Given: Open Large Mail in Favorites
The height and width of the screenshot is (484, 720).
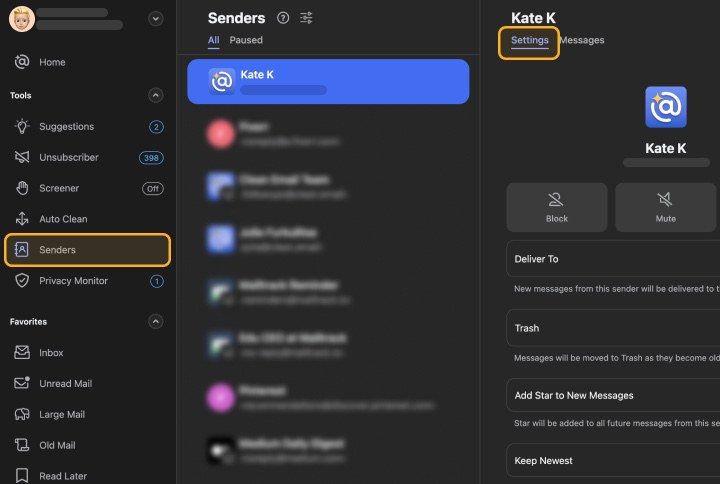Looking at the screenshot, I should click(62, 414).
